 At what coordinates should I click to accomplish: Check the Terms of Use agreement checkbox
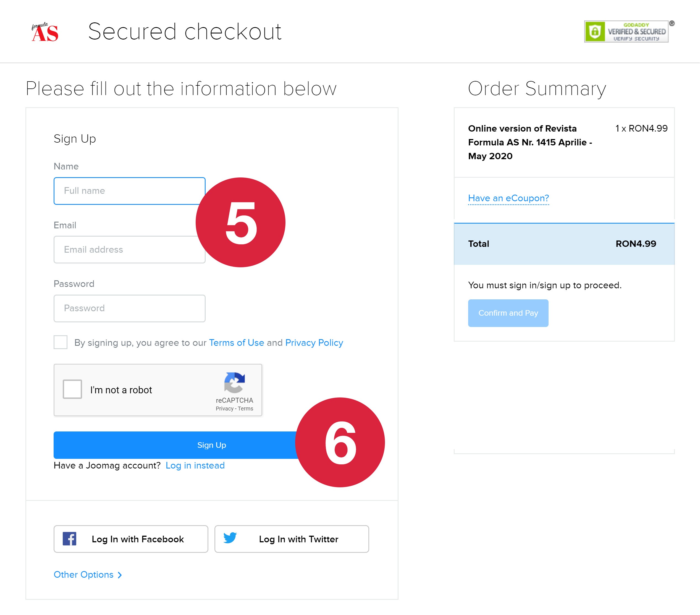61,342
